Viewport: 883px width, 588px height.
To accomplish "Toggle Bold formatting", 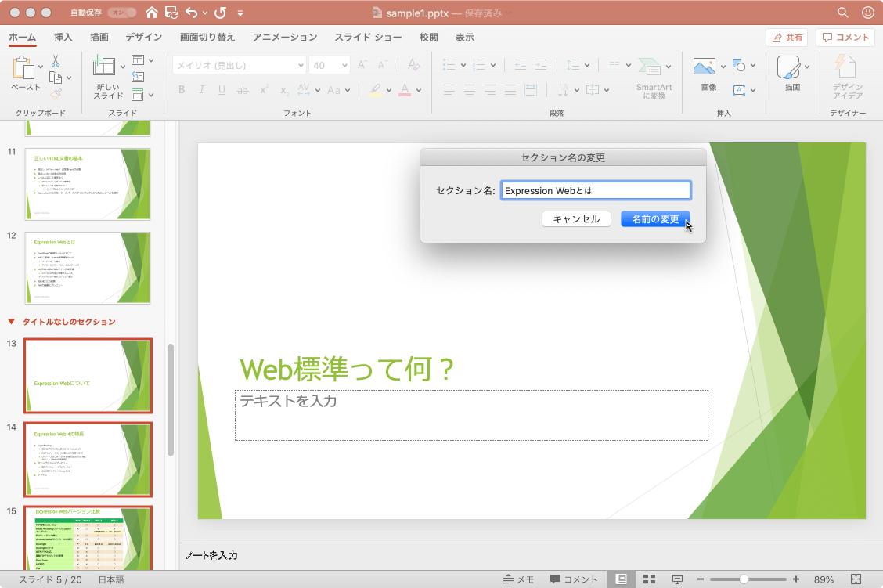I will click(x=182, y=89).
